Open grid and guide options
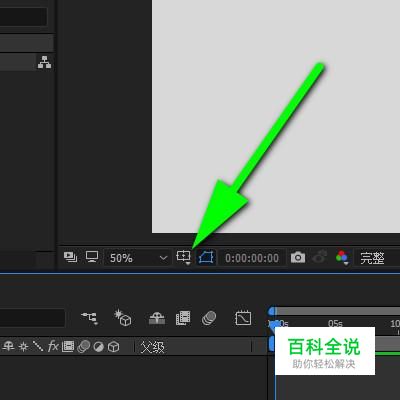The width and height of the screenshot is (400, 400). pyautogui.click(x=183, y=257)
